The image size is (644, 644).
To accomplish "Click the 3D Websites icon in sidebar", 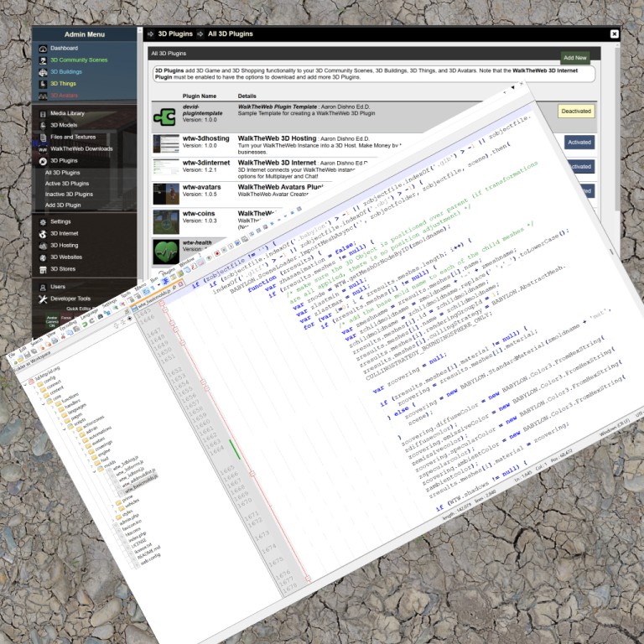I will (x=43, y=258).
